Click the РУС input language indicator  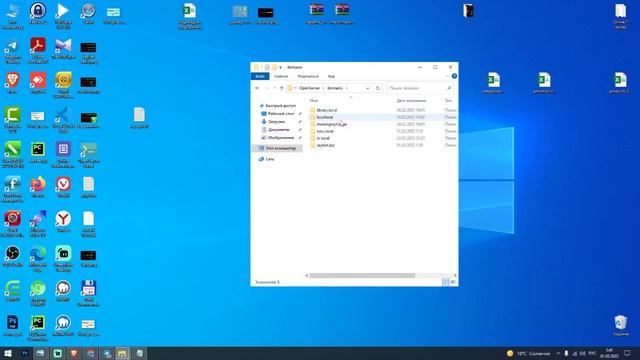click(x=592, y=353)
